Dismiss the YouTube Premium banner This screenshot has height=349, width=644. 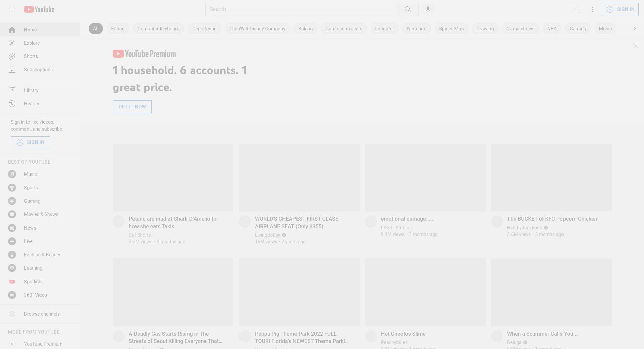pyautogui.click(x=635, y=46)
